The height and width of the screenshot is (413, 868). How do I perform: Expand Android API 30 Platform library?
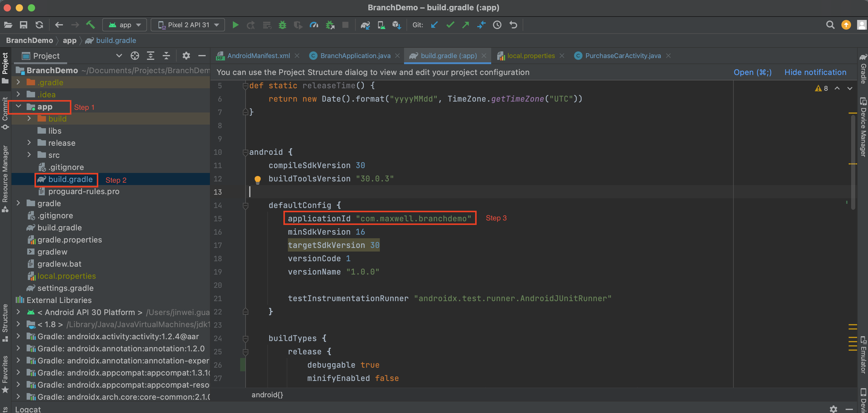click(x=18, y=312)
